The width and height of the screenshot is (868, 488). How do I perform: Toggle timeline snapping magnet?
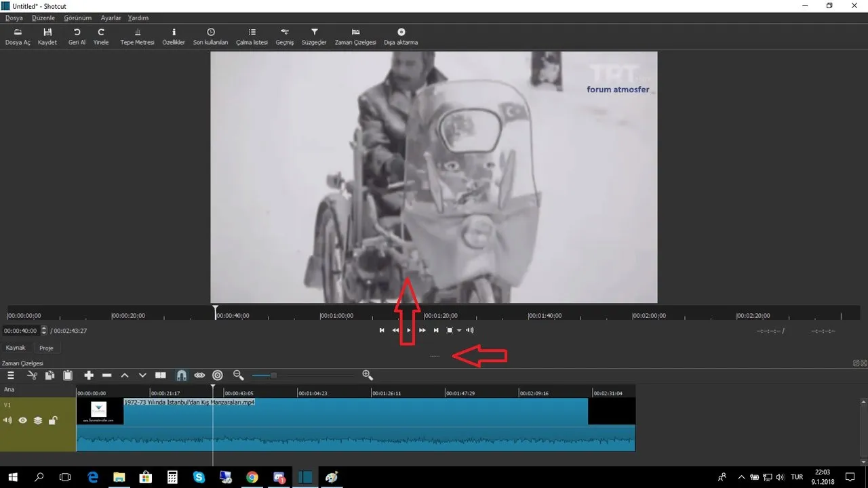coord(181,375)
